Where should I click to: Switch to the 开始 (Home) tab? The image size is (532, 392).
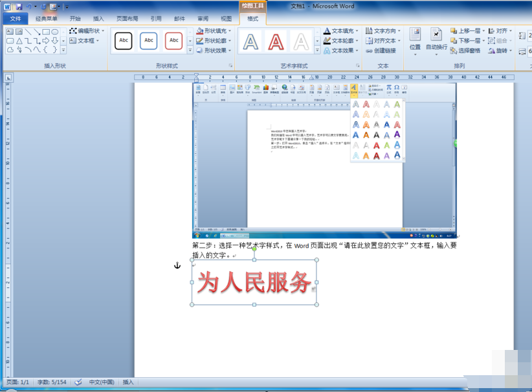pyautogui.click(x=75, y=19)
